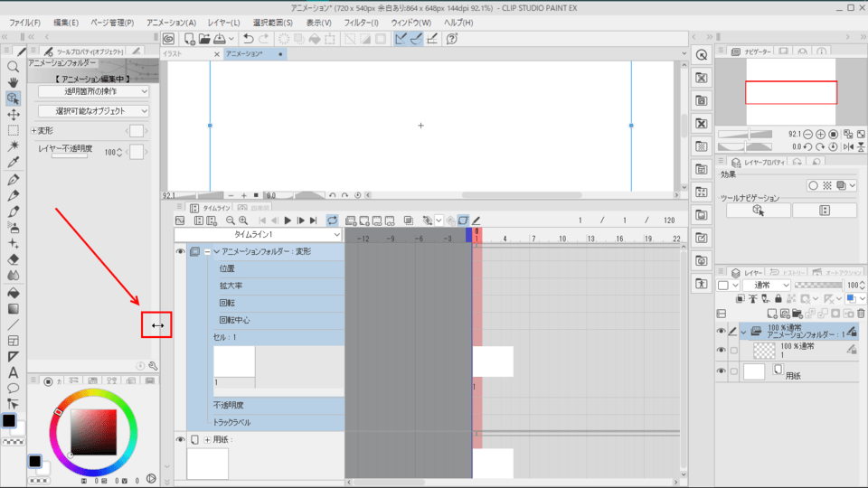The width and height of the screenshot is (868, 488).
Task: Select the Auto select magic wand tool
Action: click(13, 146)
